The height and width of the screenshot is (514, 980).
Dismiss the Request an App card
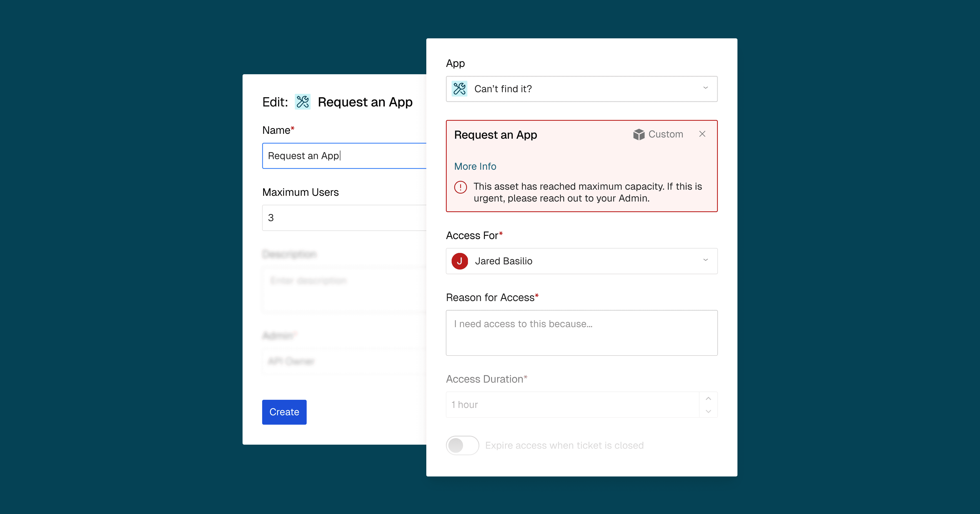702,134
